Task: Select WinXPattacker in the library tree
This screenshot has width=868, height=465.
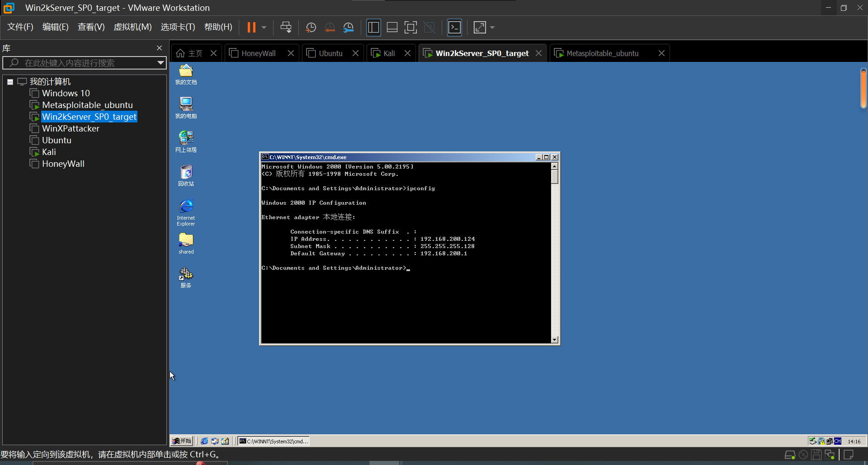Action: point(71,128)
